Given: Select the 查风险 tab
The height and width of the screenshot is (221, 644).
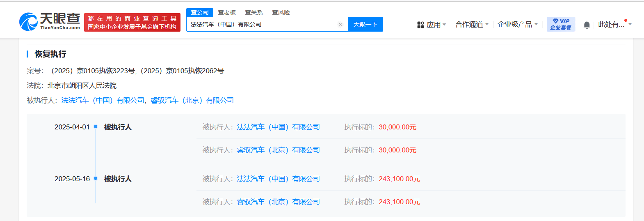Looking at the screenshot, I should point(281,12).
